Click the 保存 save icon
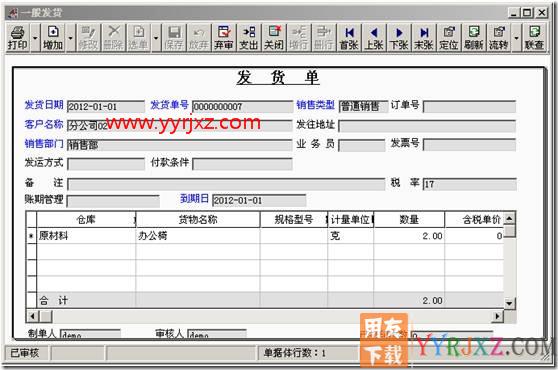Viewport: 558px width, 370px height. tap(174, 38)
